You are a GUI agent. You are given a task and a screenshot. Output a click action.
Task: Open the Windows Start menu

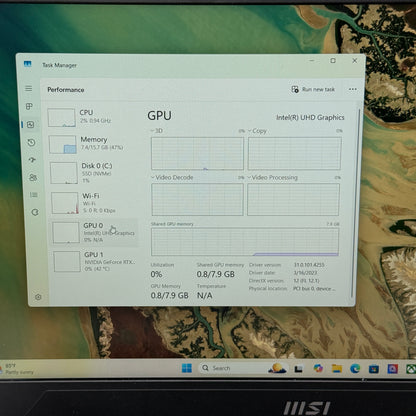pos(187,368)
